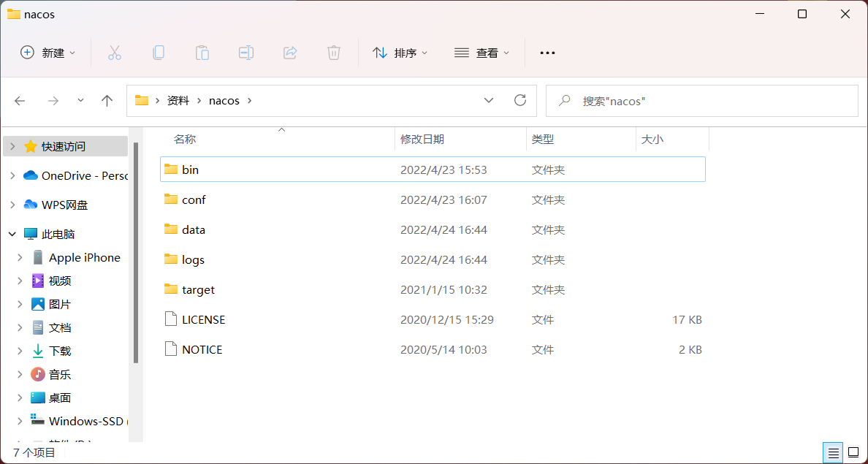Expand the 下载 tree node
Image resolution: width=868 pixels, height=464 pixels.
[20, 351]
